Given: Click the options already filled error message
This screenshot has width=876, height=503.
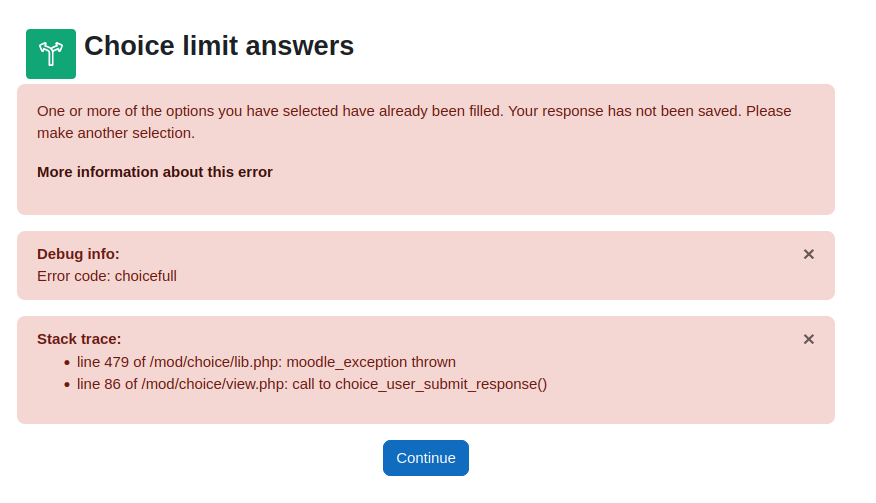Looking at the screenshot, I should coord(414,122).
